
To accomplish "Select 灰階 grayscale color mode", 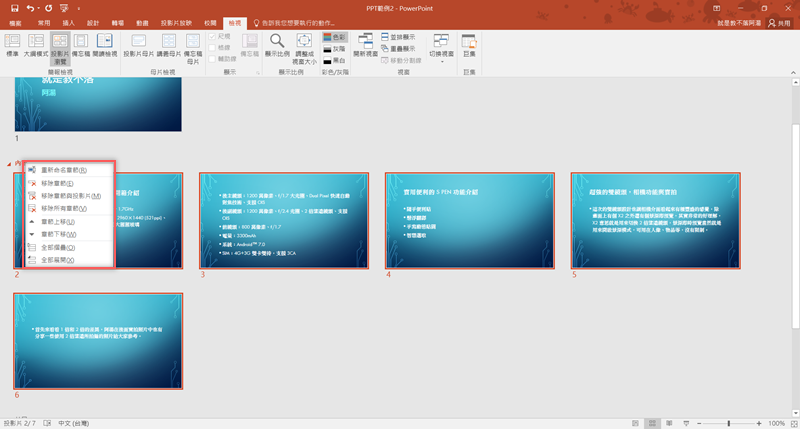I will click(335, 47).
